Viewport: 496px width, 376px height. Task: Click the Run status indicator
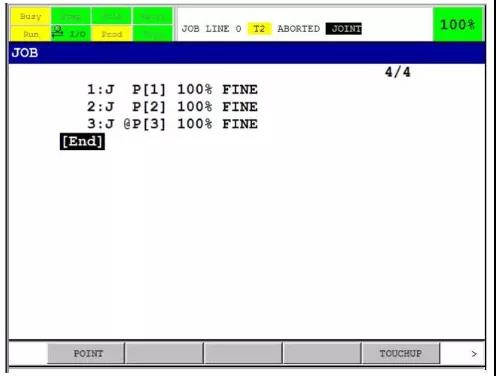[30, 34]
